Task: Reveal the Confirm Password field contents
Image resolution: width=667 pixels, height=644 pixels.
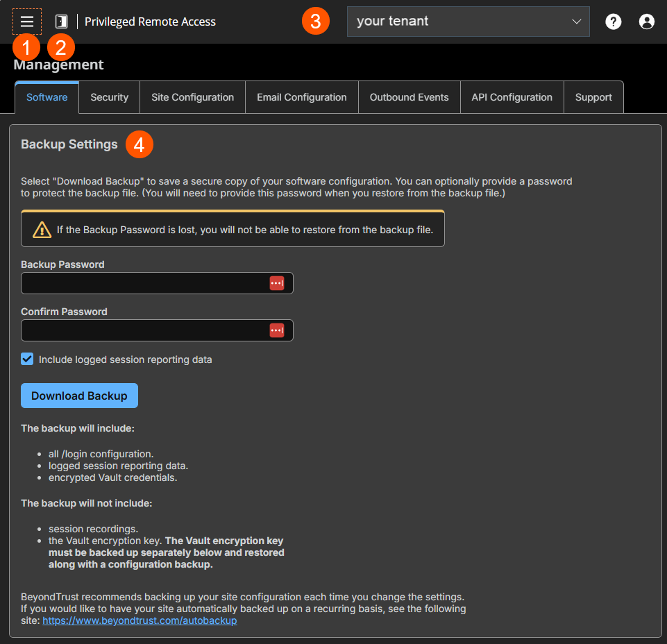Action: coord(277,330)
